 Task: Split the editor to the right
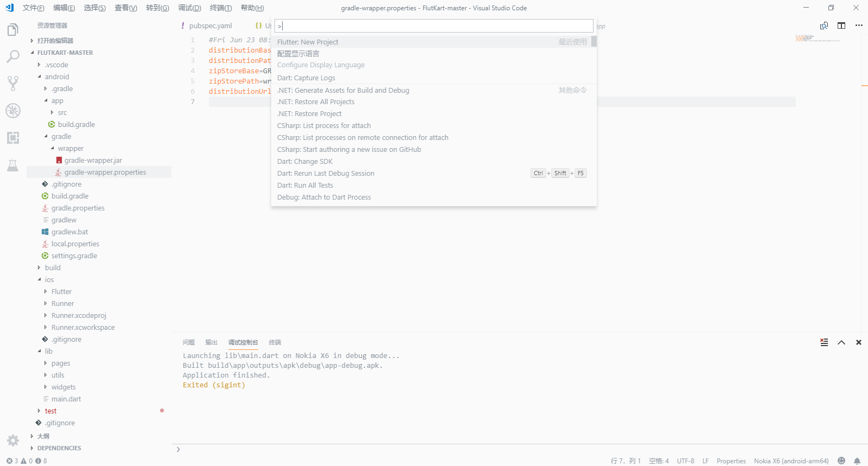841,25
